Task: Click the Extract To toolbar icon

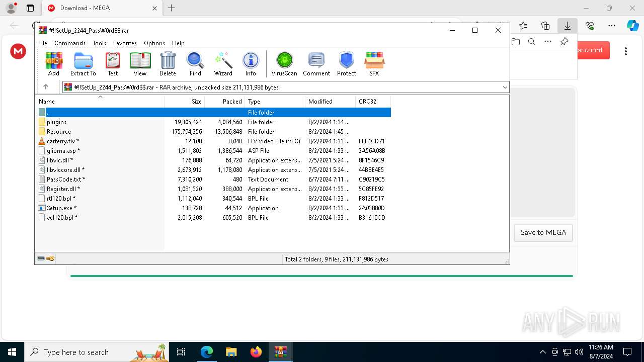Action: (83, 64)
